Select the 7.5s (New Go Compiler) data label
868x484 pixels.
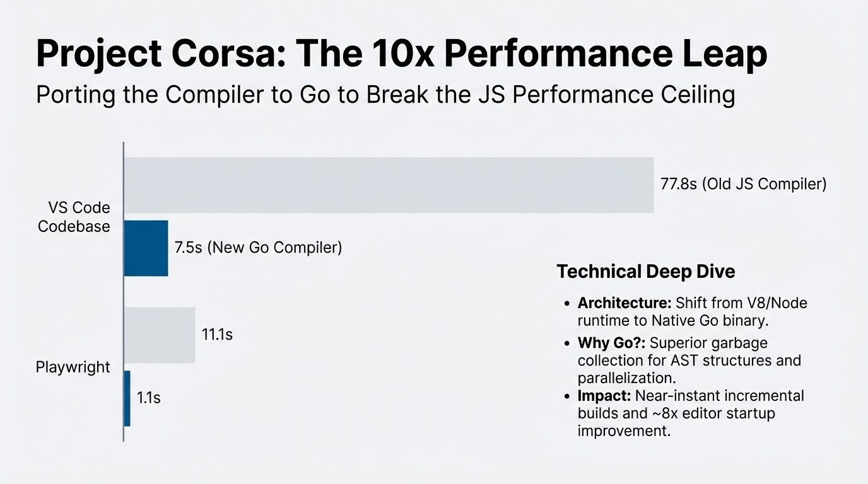pos(258,248)
